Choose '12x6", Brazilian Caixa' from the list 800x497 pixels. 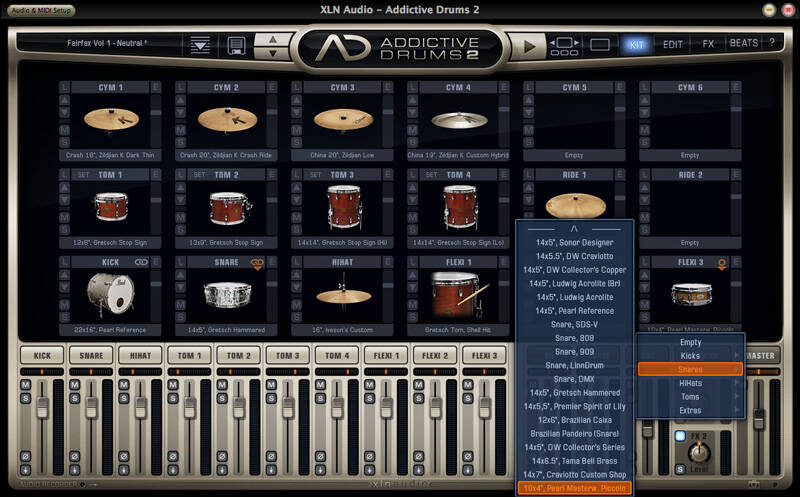[x=574, y=420]
